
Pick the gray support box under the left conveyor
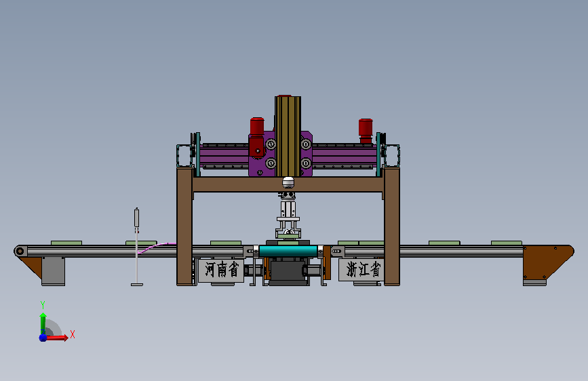pyautogui.click(x=54, y=271)
